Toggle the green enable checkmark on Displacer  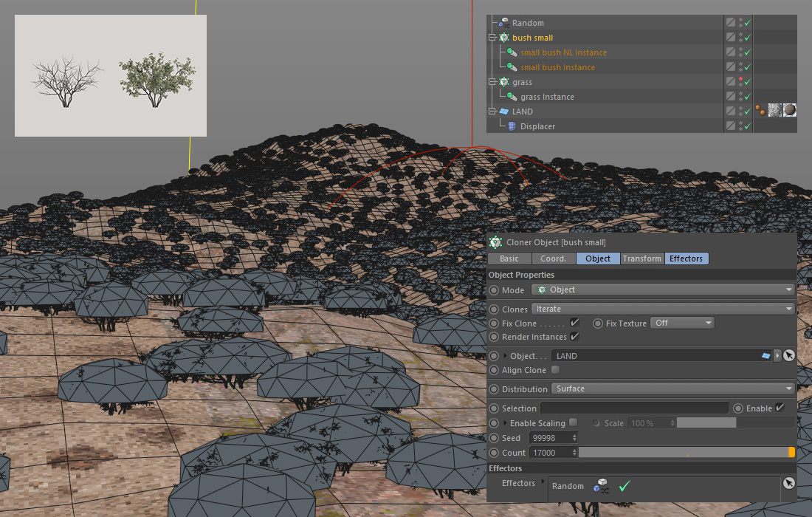(x=747, y=127)
